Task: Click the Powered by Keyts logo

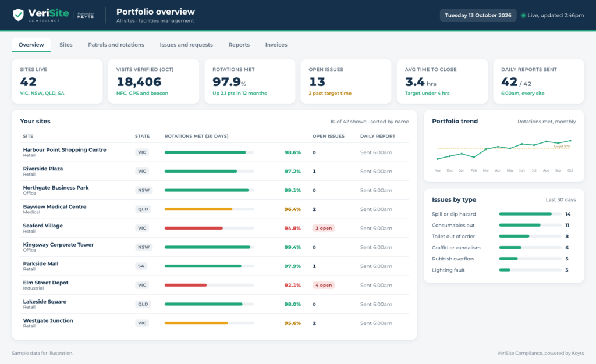Action: [86, 15]
